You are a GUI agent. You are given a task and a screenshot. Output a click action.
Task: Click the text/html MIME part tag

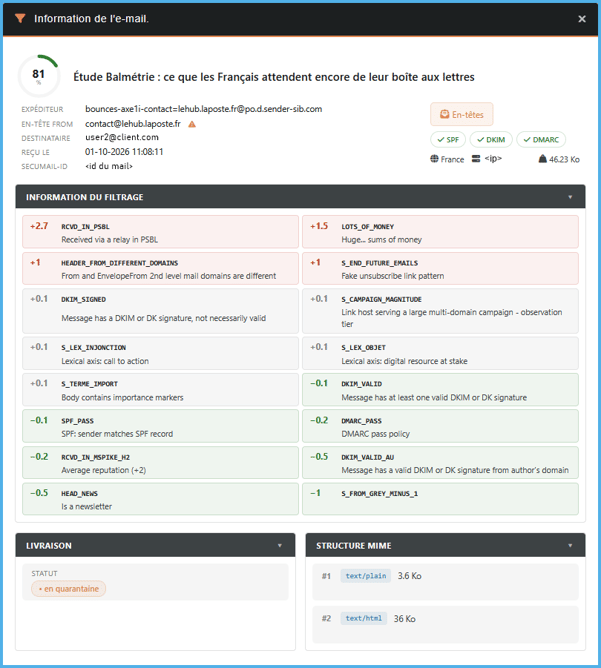click(363, 618)
